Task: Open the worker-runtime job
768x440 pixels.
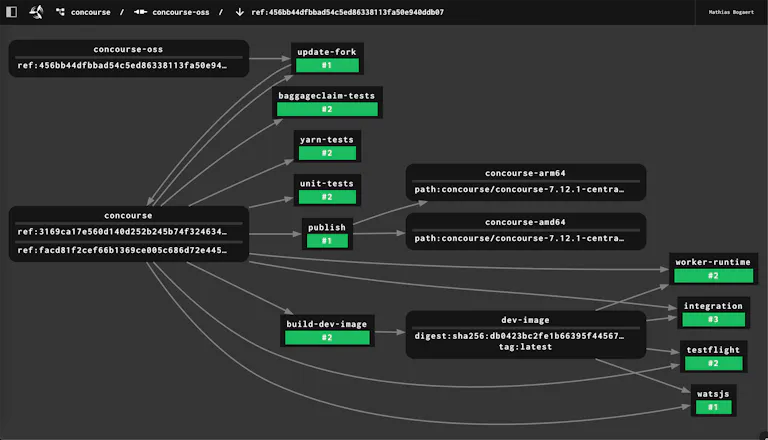Action: [713, 262]
